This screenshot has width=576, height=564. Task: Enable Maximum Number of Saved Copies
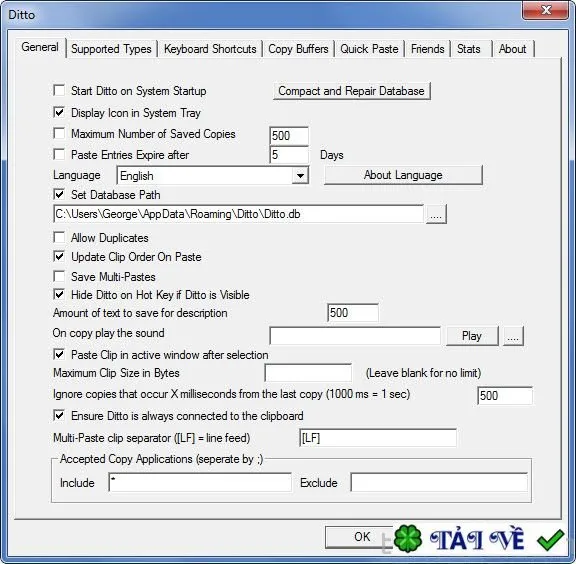59,133
